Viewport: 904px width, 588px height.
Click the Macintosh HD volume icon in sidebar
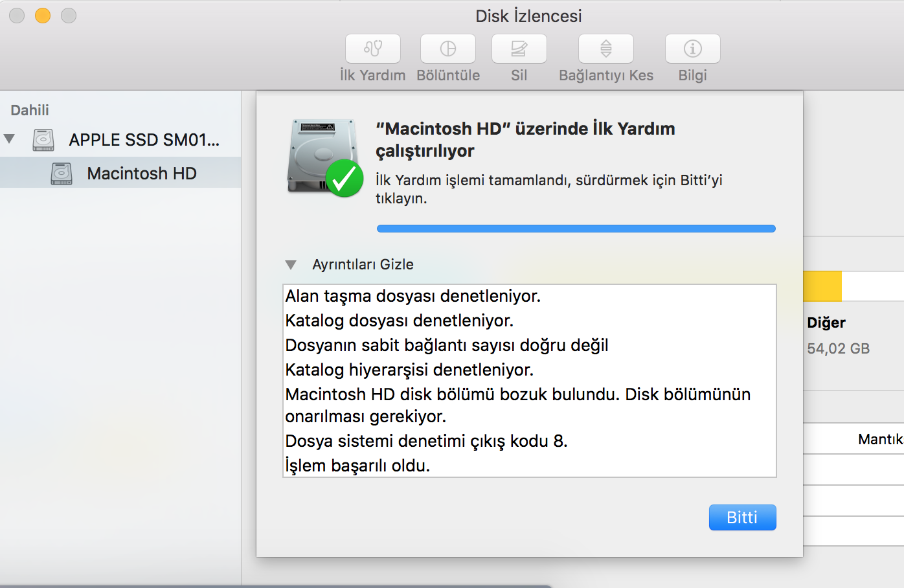click(x=62, y=174)
